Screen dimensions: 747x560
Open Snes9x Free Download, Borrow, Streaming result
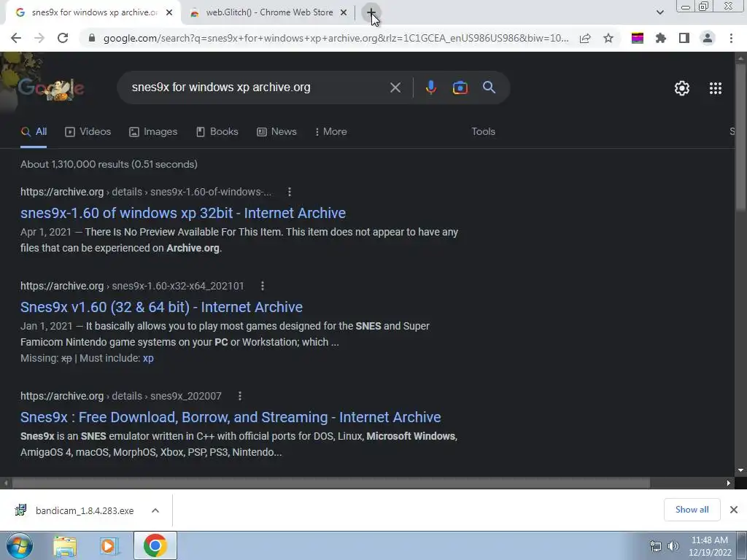tap(231, 417)
